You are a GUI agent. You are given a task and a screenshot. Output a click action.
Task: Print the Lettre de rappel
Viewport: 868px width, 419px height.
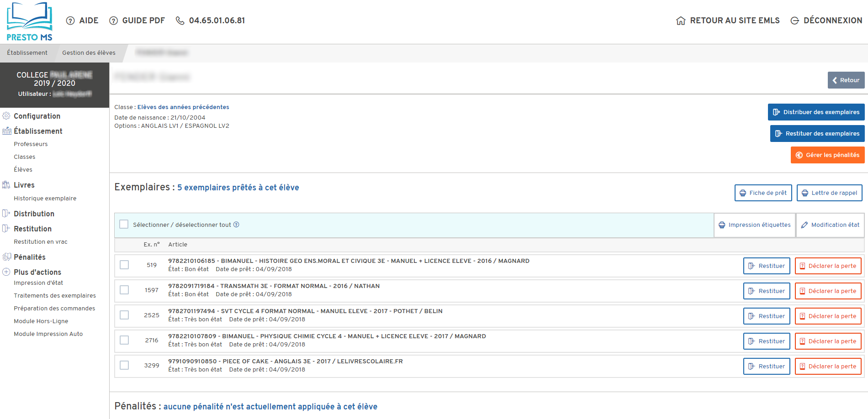tap(829, 193)
